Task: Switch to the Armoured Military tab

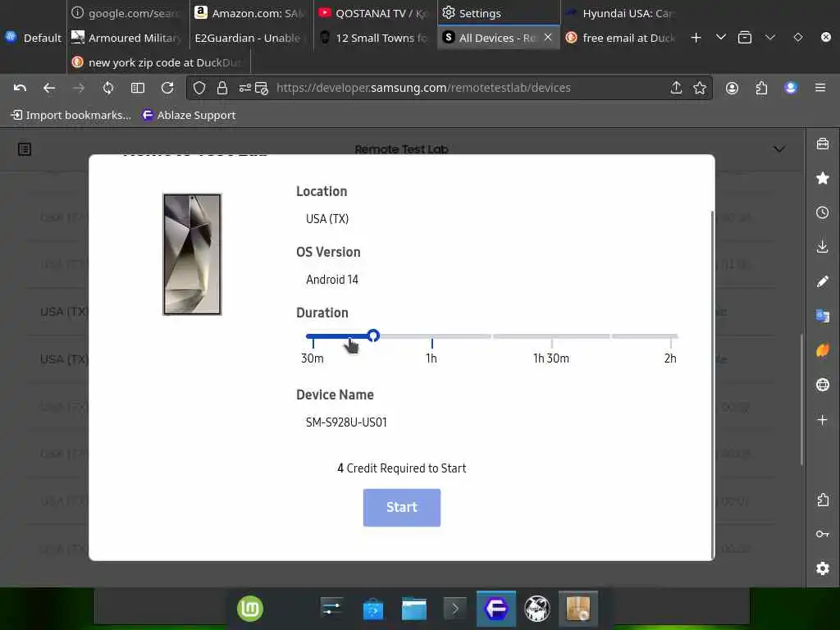Action: 127,38
